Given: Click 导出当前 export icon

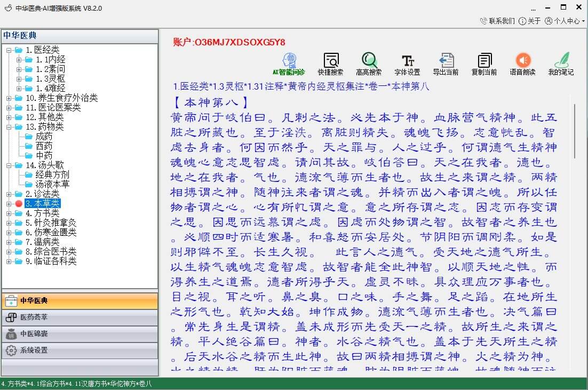Looking at the screenshot, I should point(446,64).
